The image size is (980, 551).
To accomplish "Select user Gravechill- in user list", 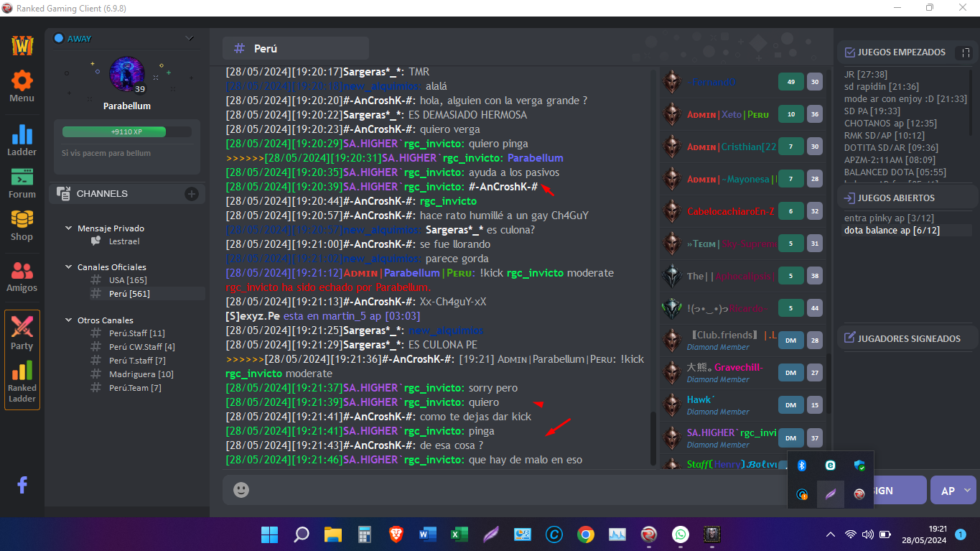I will [x=725, y=368].
